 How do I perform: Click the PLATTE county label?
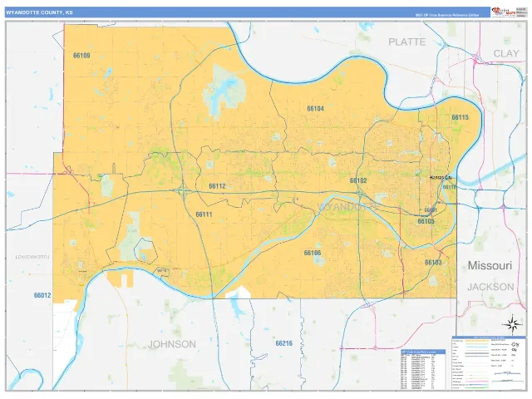click(407, 42)
